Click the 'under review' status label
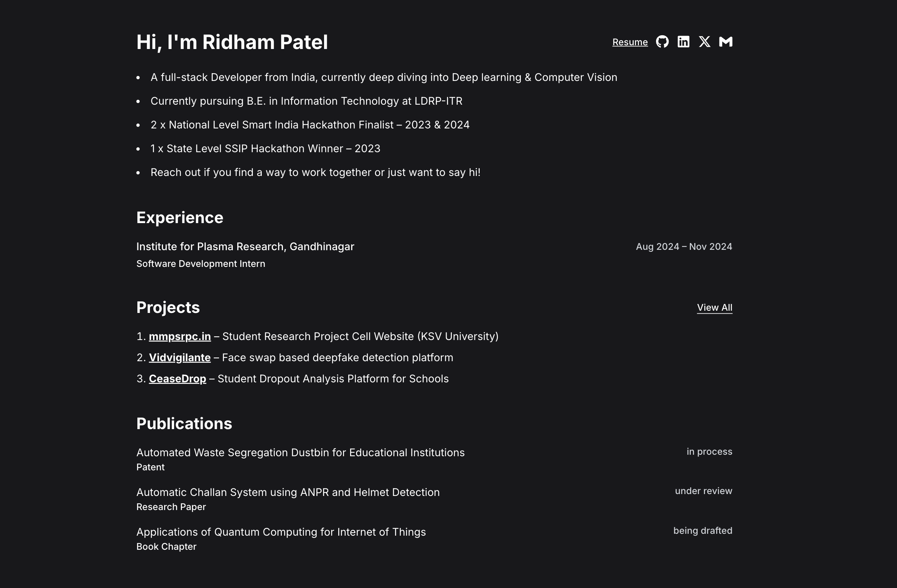Image resolution: width=897 pixels, height=588 pixels. click(703, 491)
